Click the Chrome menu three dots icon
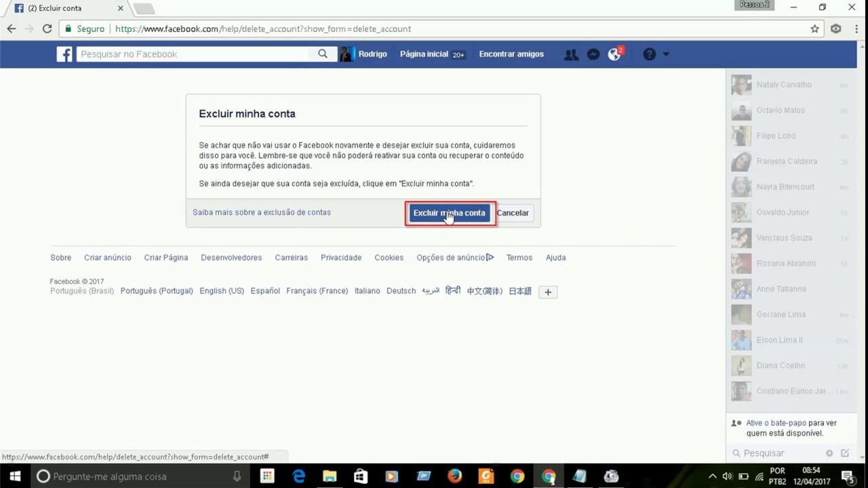Viewport: 868px width, 488px height. click(x=856, y=29)
